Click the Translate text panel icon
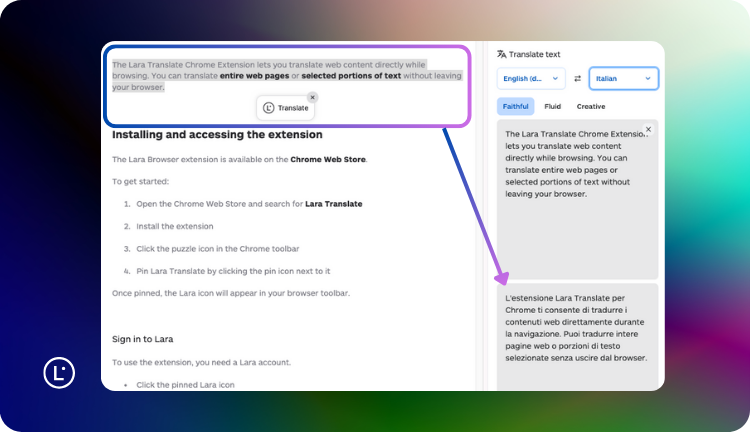This screenshot has height=432, width=750. pos(501,54)
